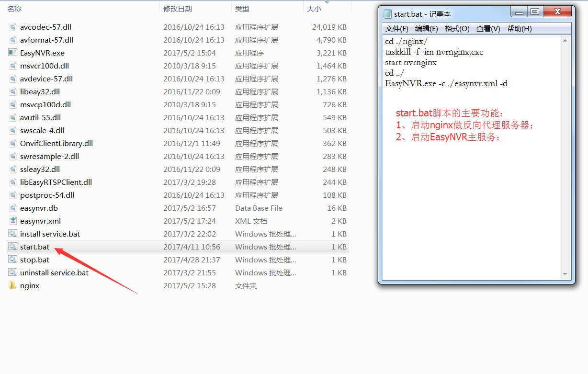Click the XML 文档 type cell
The width and height of the screenshot is (588, 374).
pyautogui.click(x=251, y=221)
